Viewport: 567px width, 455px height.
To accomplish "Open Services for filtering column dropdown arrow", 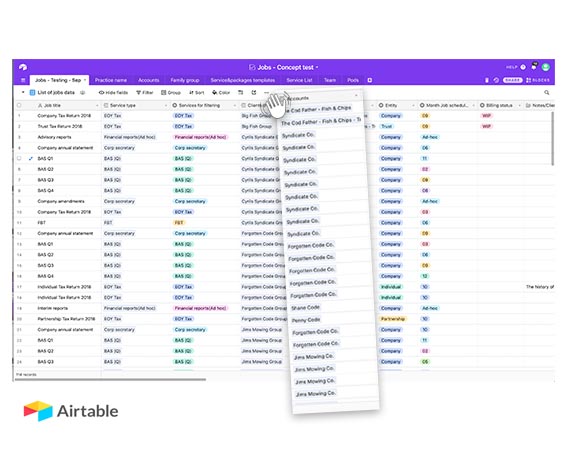I will (234, 106).
